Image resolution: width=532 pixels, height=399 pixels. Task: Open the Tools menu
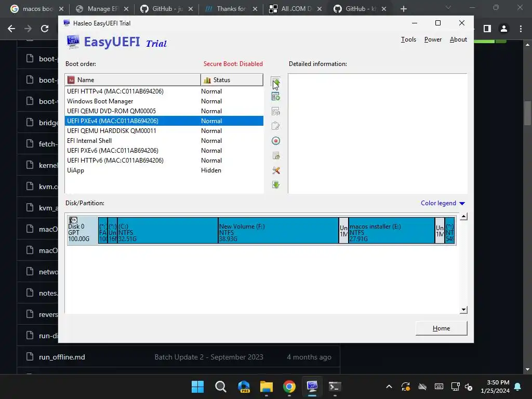(x=408, y=39)
